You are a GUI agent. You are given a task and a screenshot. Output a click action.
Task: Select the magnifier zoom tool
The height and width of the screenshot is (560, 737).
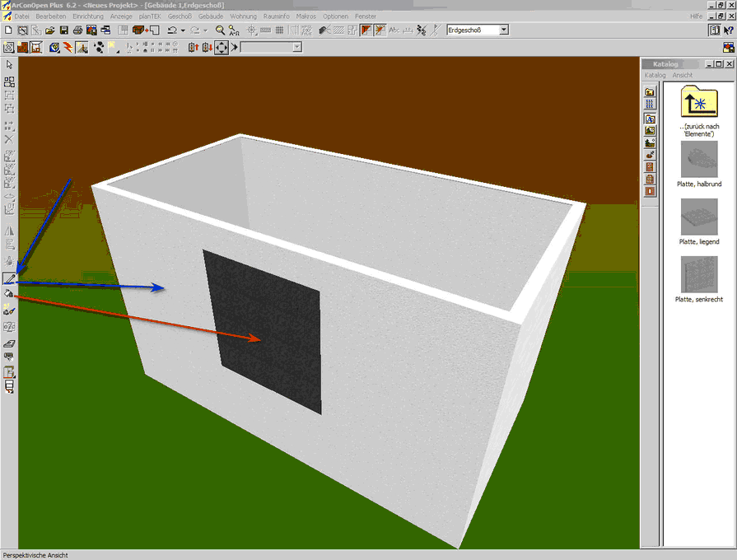[x=220, y=30]
